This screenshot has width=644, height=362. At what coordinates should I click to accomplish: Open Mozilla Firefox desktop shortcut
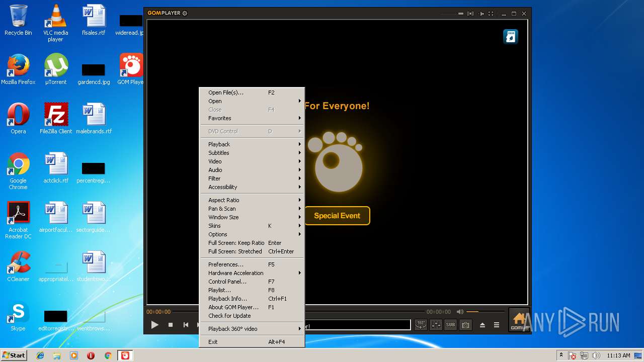click(18, 69)
